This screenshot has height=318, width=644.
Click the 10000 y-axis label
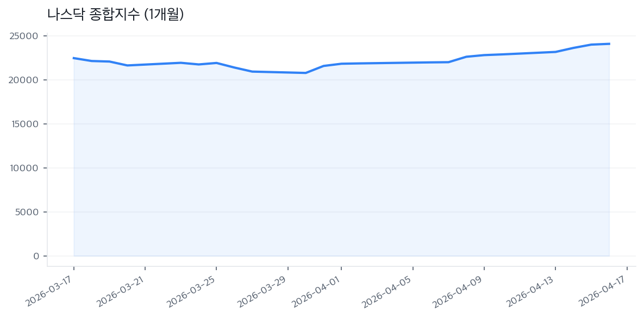(26, 168)
